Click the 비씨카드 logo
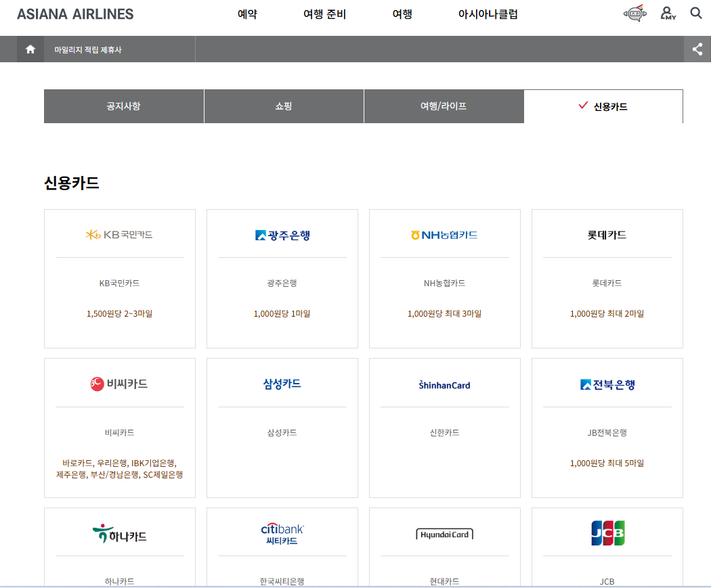Image resolution: width=711 pixels, height=588 pixels. (119, 384)
